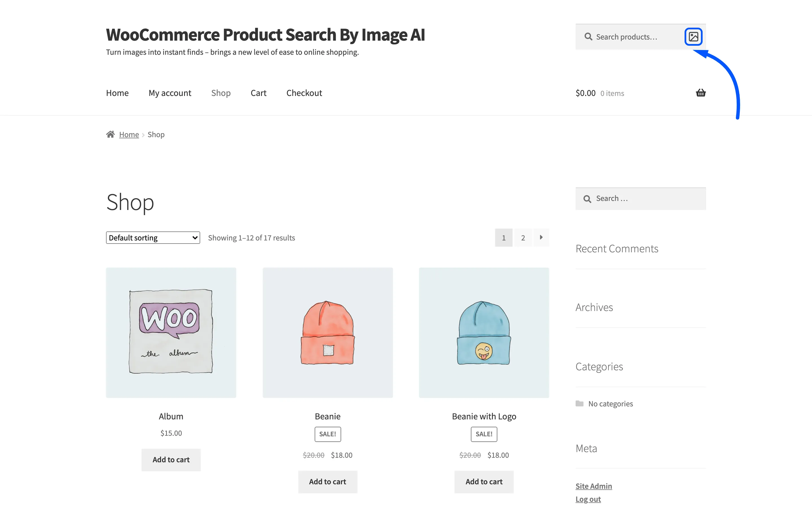The width and height of the screenshot is (812, 508).
Task: Open Album product thumbnail
Action: pyautogui.click(x=171, y=333)
